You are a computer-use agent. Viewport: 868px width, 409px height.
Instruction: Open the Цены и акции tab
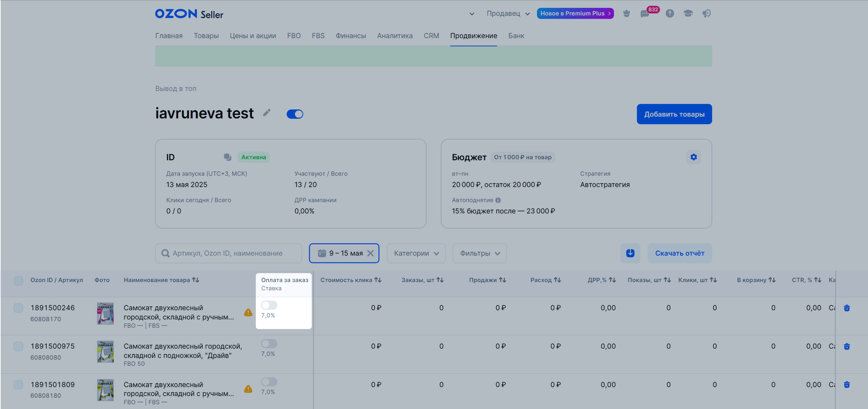point(253,36)
